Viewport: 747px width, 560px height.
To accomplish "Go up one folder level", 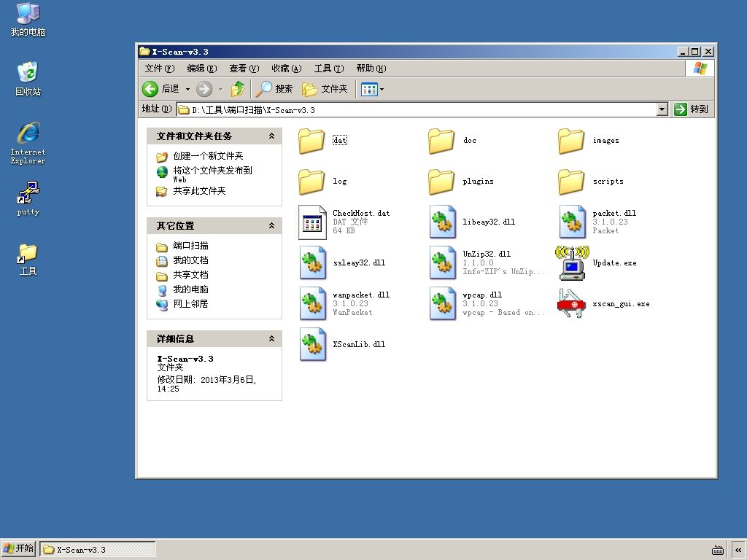I will [238, 89].
